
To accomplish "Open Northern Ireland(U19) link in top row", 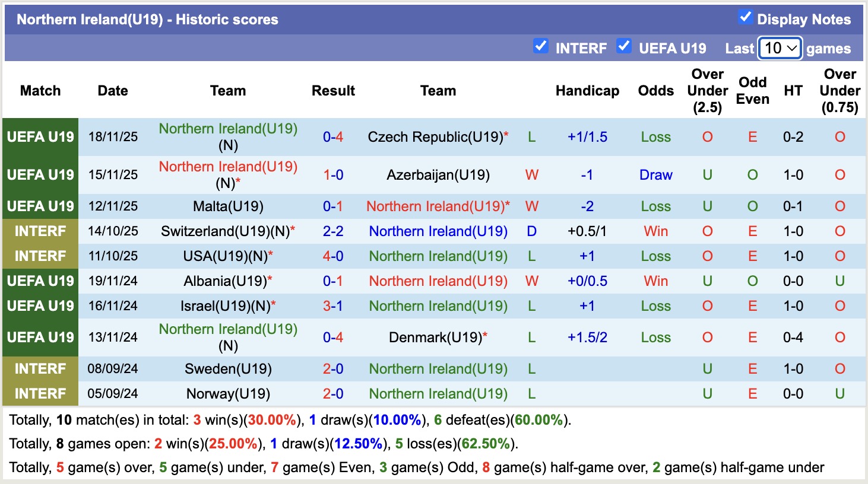I will pos(228,128).
